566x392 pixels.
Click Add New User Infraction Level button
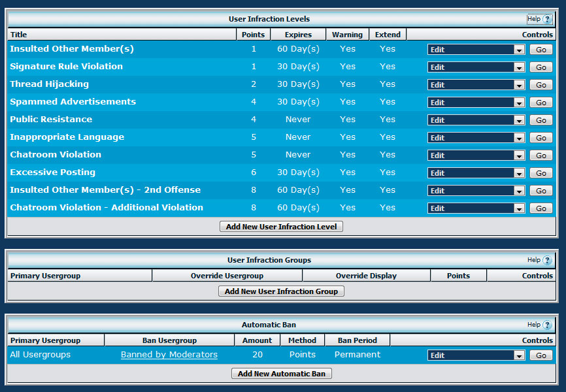click(x=281, y=227)
